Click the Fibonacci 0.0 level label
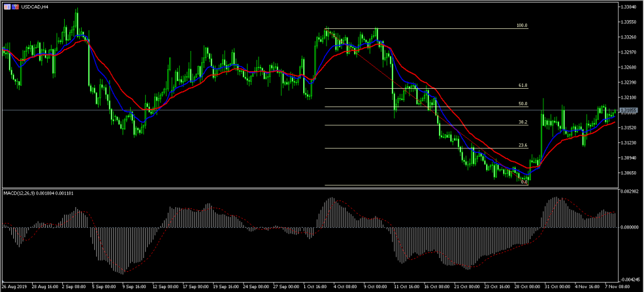 524,182
